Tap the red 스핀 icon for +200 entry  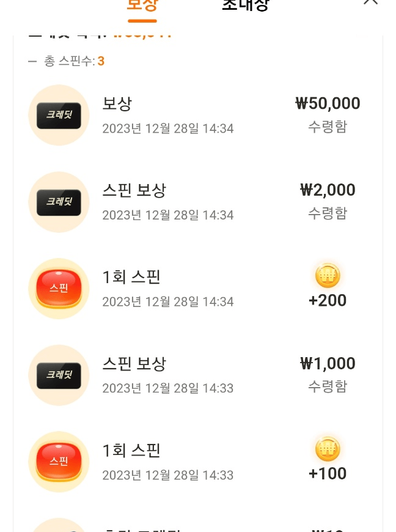click(x=59, y=289)
